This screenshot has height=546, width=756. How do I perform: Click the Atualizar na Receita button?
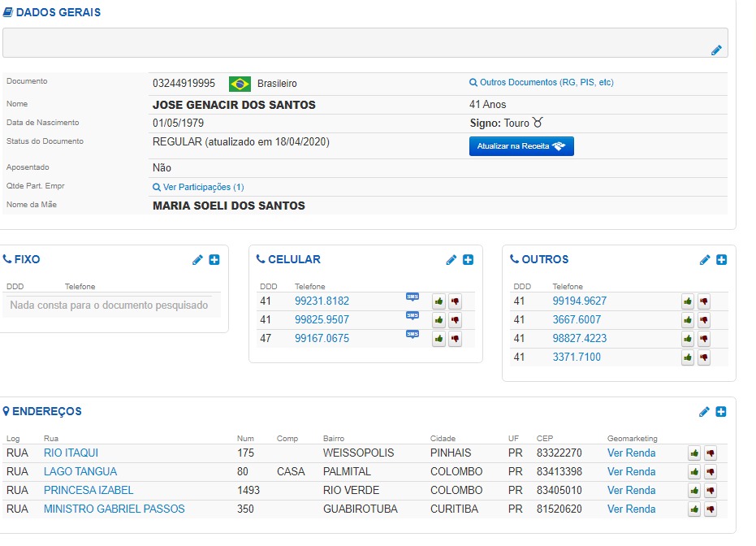click(521, 146)
